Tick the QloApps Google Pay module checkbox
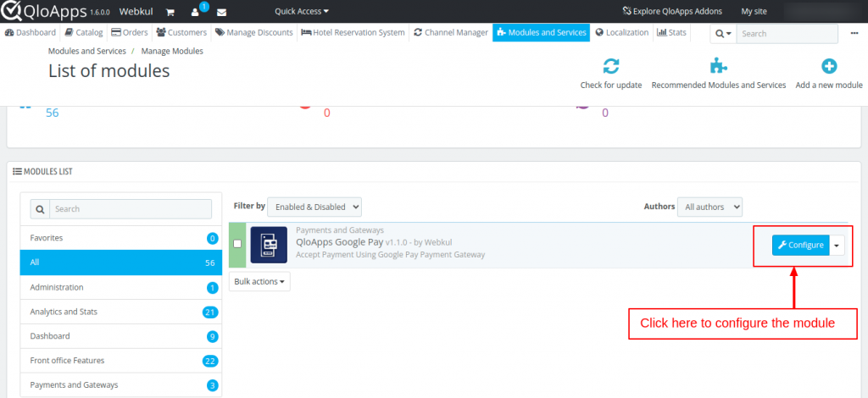Image resolution: width=868 pixels, height=398 pixels. click(237, 244)
